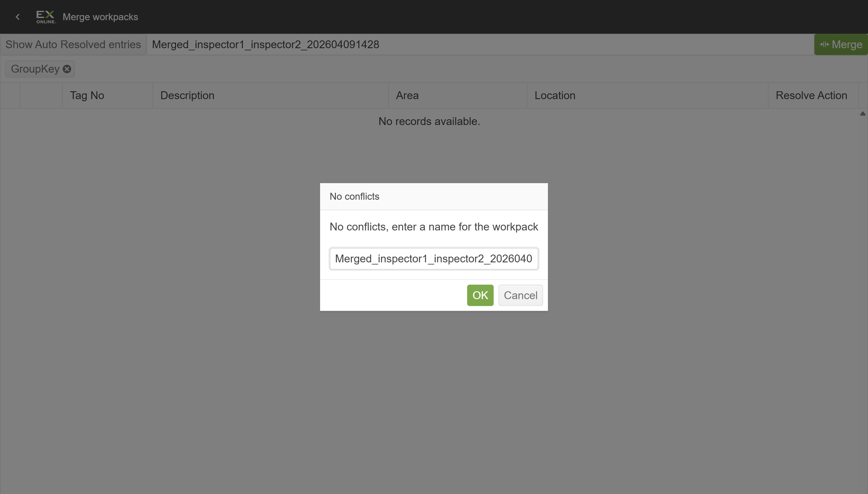Image resolution: width=868 pixels, height=494 pixels.
Task: Click the merged workpack name field in toolbar
Action: coord(480,45)
